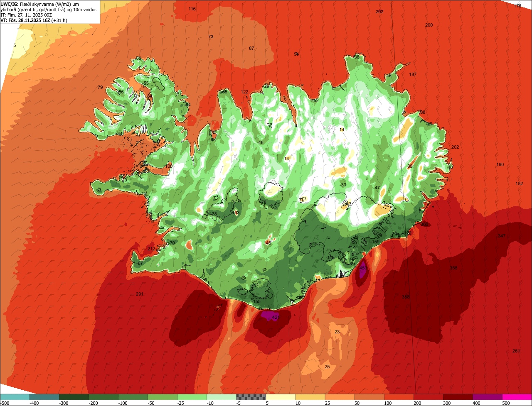Click the map value '453' in the purple patch
The width and height of the screenshot is (532, 406).
click(363, 268)
